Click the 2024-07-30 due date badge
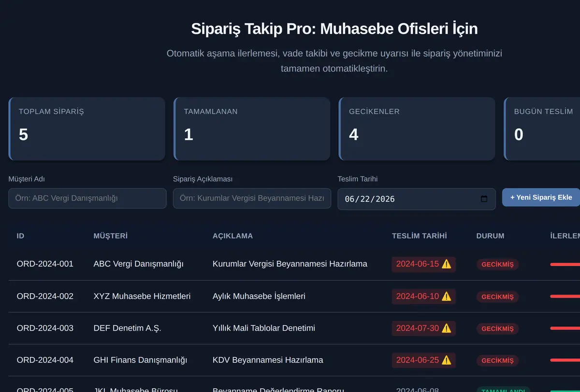580x392 pixels. click(x=423, y=328)
